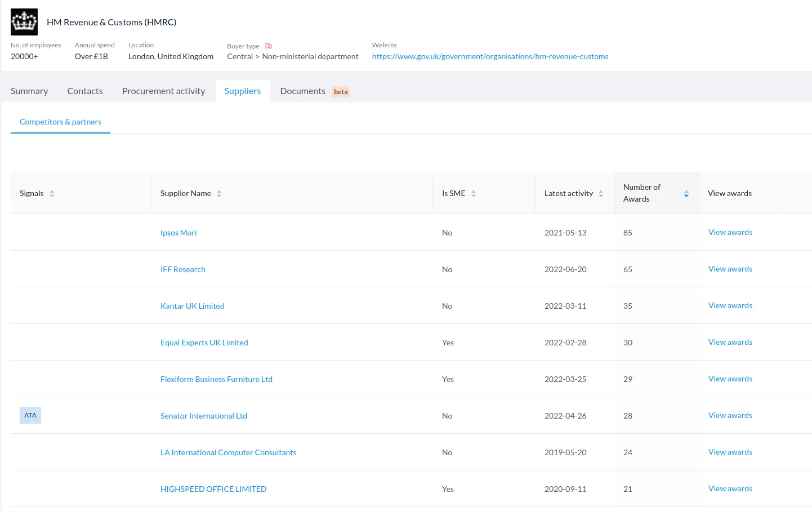The width and height of the screenshot is (812, 511).
Task: Click the Is SME value for Equal Experts
Action: point(448,343)
